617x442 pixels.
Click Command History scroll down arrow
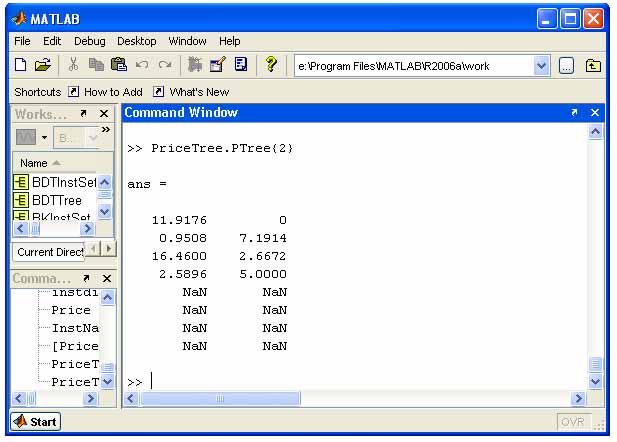(x=107, y=381)
